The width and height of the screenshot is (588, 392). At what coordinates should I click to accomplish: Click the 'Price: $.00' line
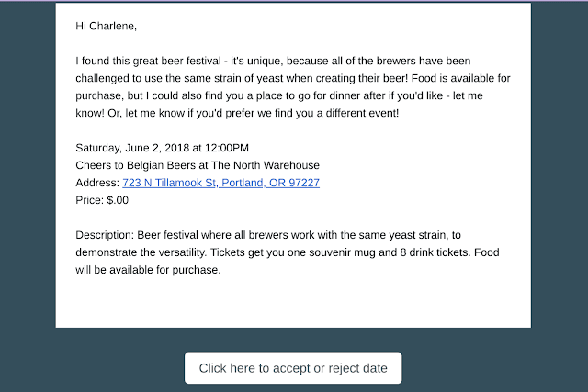(x=102, y=200)
